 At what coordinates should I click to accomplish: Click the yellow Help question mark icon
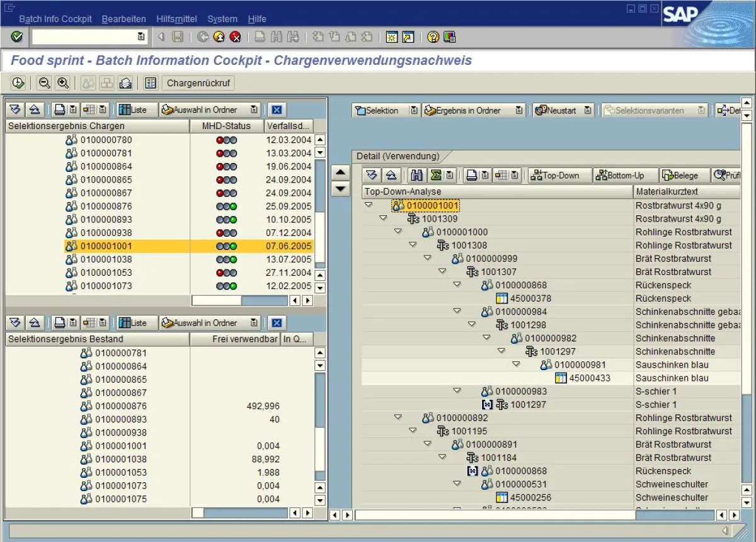[433, 37]
